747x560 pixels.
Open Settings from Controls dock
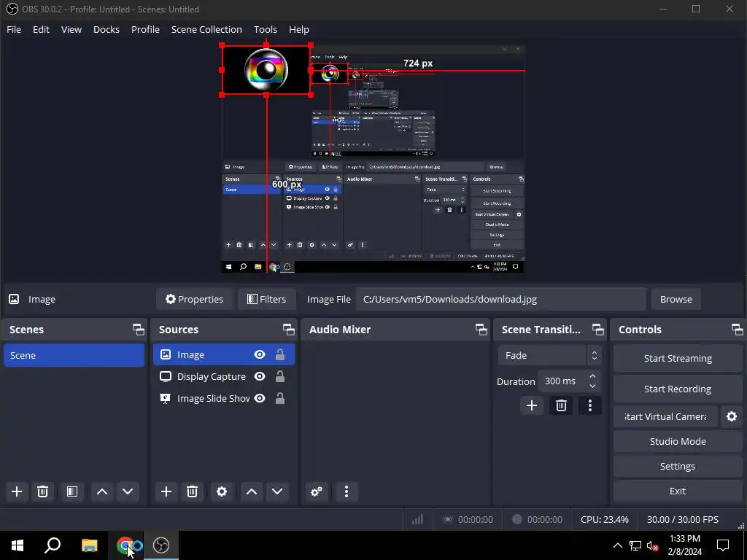678,466
